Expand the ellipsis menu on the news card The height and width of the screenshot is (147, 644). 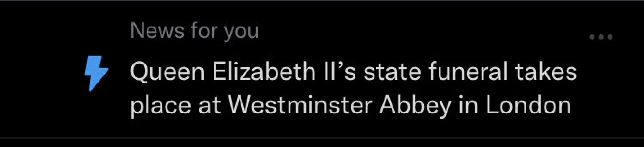click(x=601, y=37)
